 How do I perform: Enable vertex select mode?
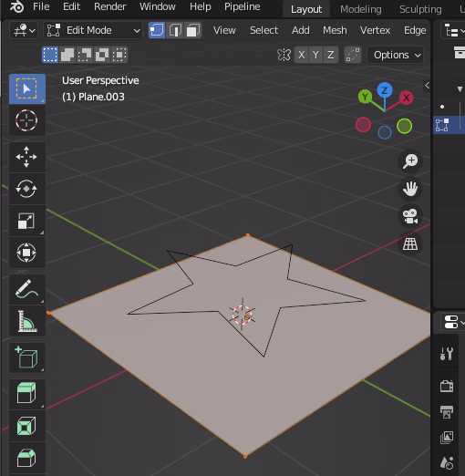[157, 30]
